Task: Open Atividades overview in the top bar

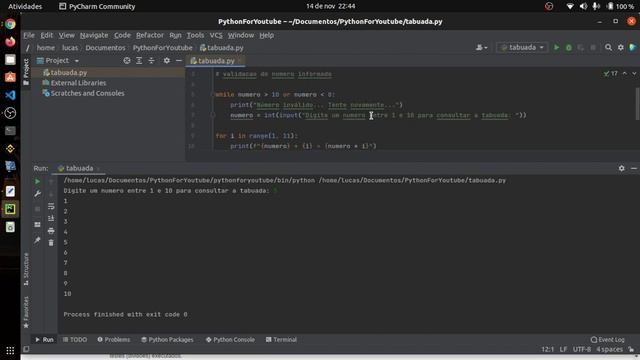Action: point(25,6)
